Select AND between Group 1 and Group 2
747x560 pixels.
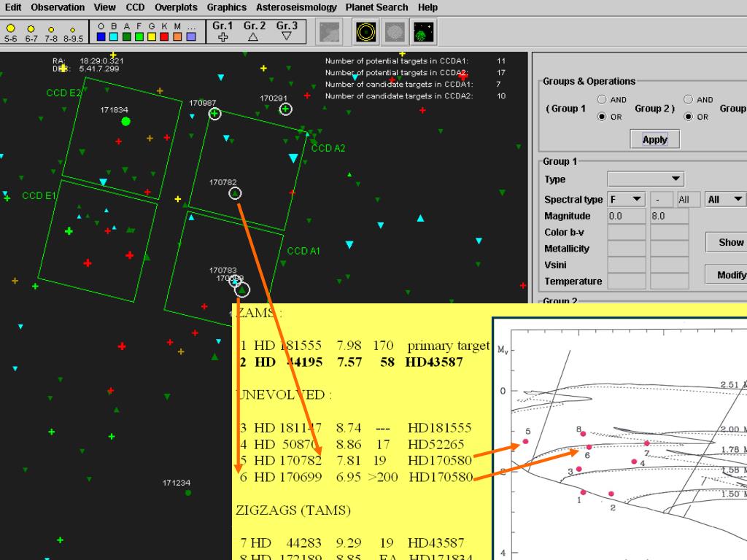602,99
